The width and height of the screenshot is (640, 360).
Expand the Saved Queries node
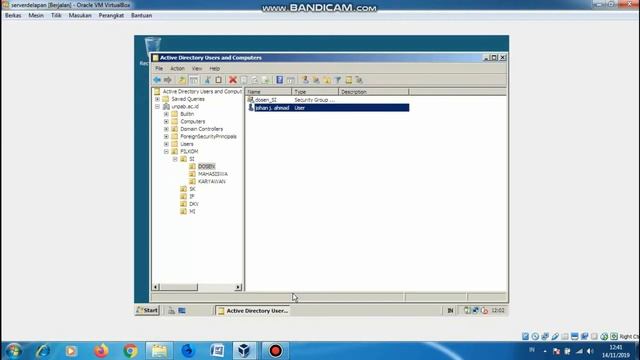point(158,99)
